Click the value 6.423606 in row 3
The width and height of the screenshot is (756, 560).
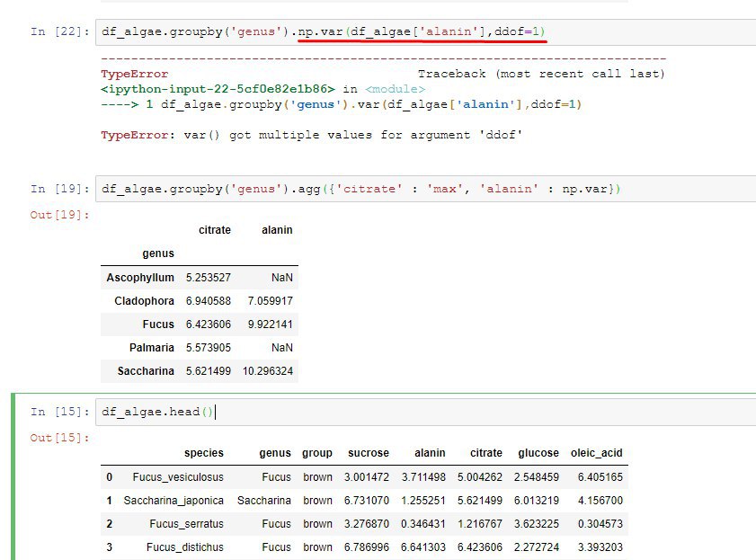point(480,547)
